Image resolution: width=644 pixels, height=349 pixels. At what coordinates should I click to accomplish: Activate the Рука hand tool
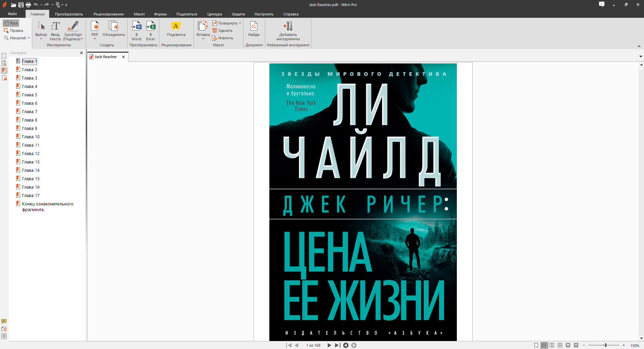coord(11,23)
